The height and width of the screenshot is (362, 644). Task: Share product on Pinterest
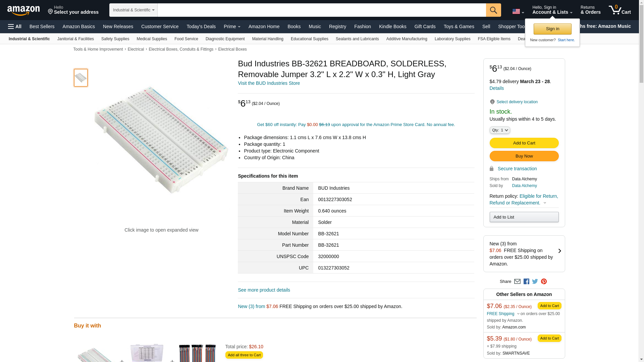click(544, 282)
